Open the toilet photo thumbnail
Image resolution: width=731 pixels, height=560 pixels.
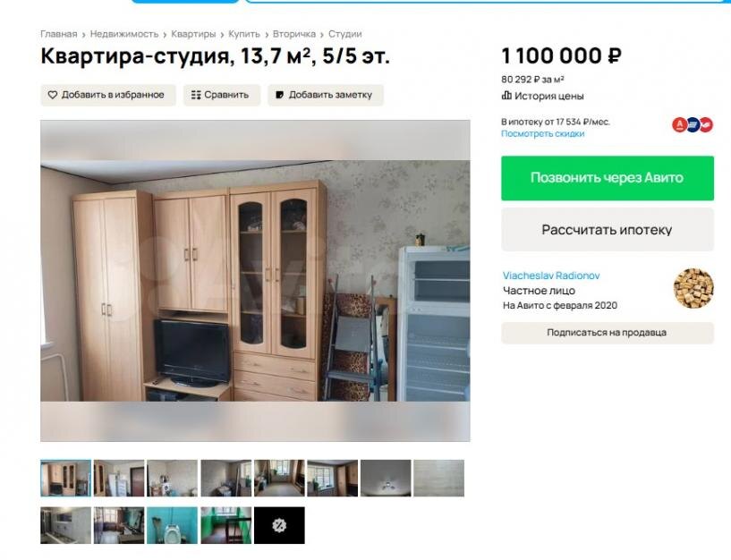[x=172, y=525]
